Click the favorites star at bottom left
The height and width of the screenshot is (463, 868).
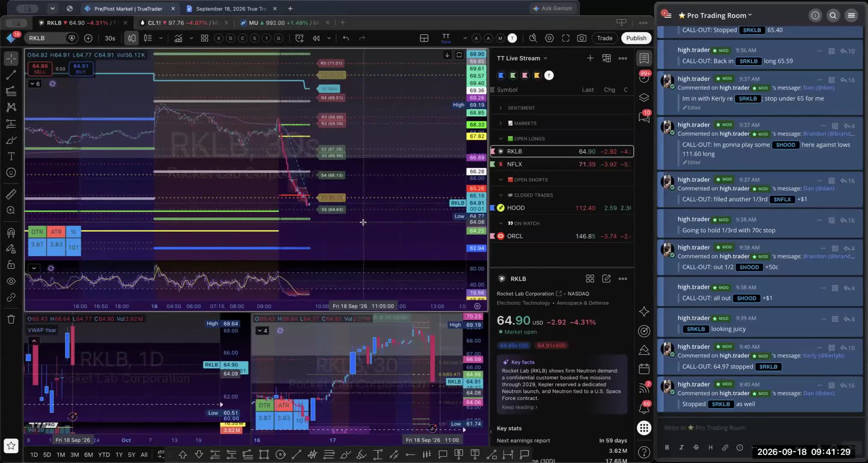(x=11, y=446)
